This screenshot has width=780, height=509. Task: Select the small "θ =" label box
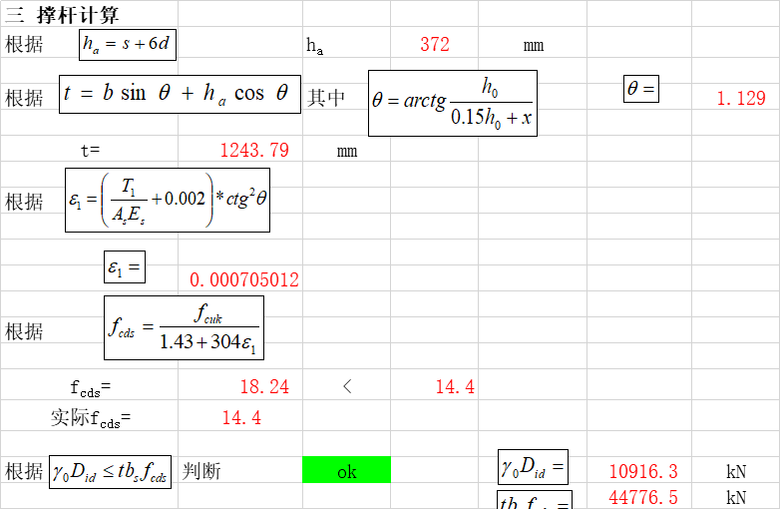click(x=641, y=89)
